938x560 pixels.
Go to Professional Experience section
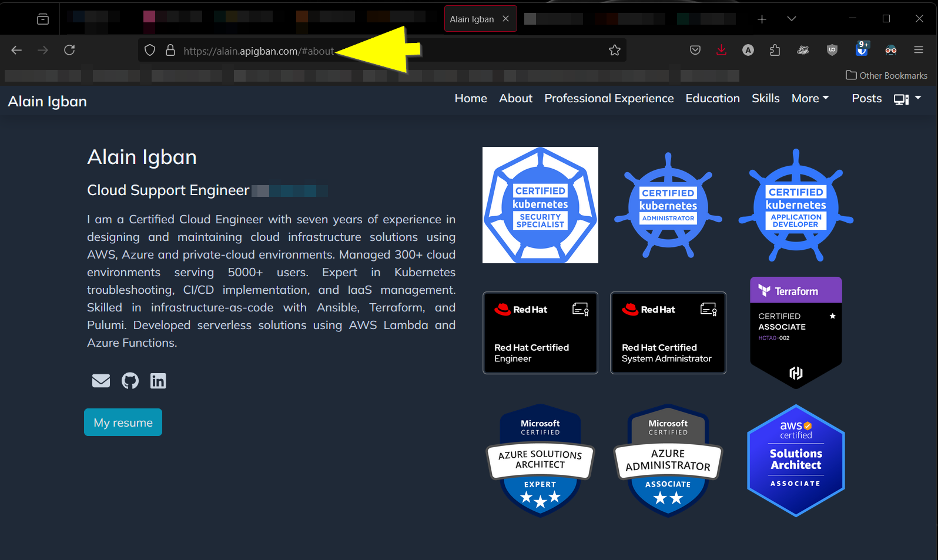pyautogui.click(x=609, y=99)
